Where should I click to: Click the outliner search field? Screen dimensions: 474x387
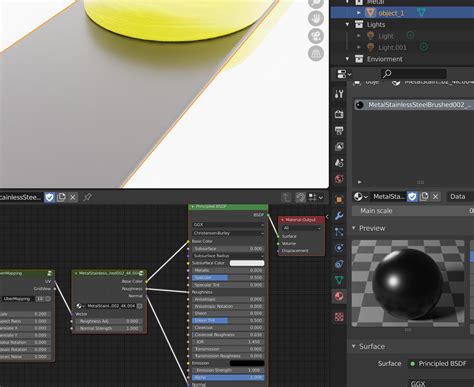[413, 74]
